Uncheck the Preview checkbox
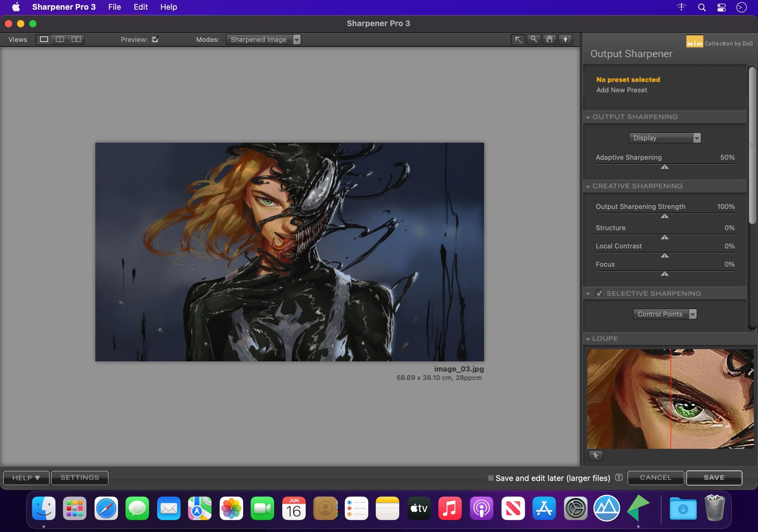758x532 pixels. point(155,39)
